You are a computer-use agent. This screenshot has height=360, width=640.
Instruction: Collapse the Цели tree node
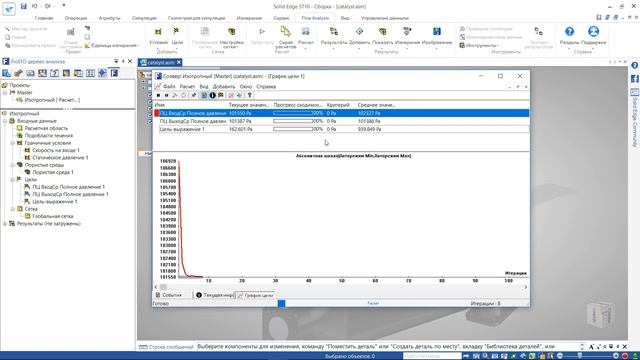tap(13, 180)
